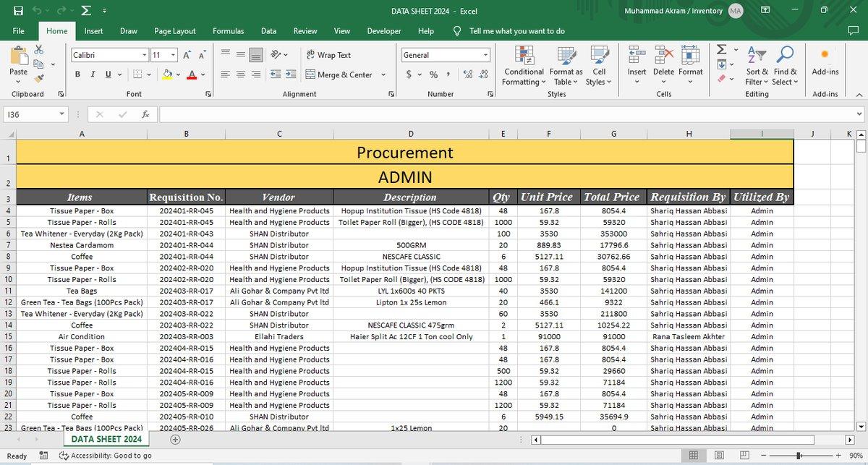The height and width of the screenshot is (465, 868).
Task: Open the Calibri font name dropdown
Action: (x=144, y=55)
